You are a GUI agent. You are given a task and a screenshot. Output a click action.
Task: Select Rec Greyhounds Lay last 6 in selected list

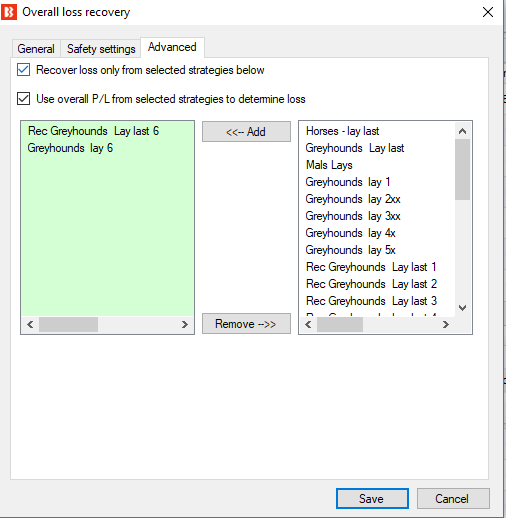(x=93, y=131)
